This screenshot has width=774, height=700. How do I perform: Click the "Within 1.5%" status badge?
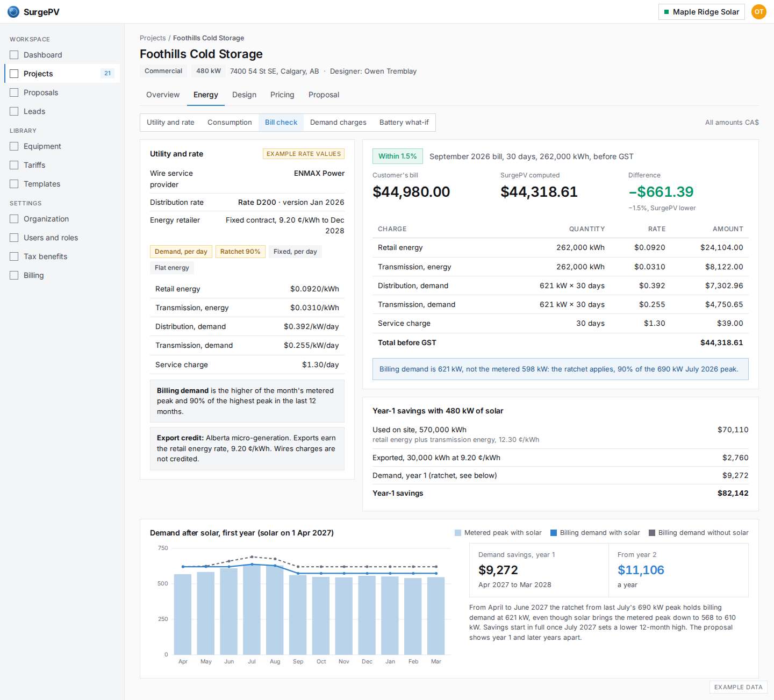coord(398,156)
